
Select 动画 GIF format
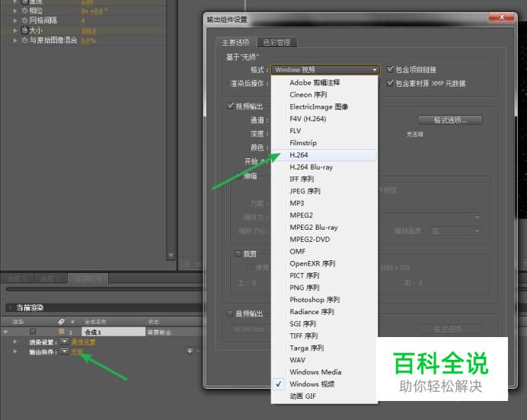324,396
